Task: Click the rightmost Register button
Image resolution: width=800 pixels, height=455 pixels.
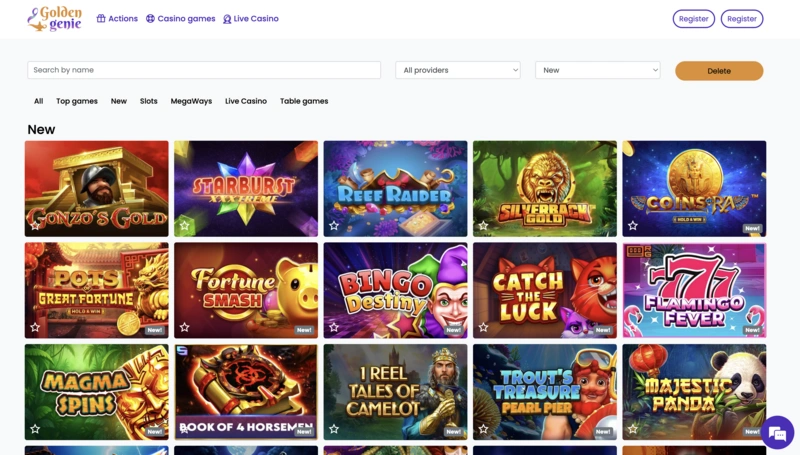Action: (742, 19)
